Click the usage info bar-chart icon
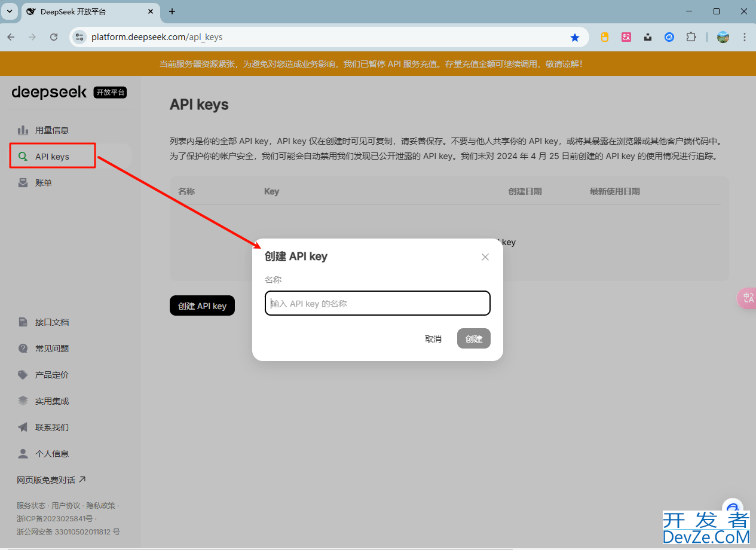The height and width of the screenshot is (550, 756). click(23, 130)
